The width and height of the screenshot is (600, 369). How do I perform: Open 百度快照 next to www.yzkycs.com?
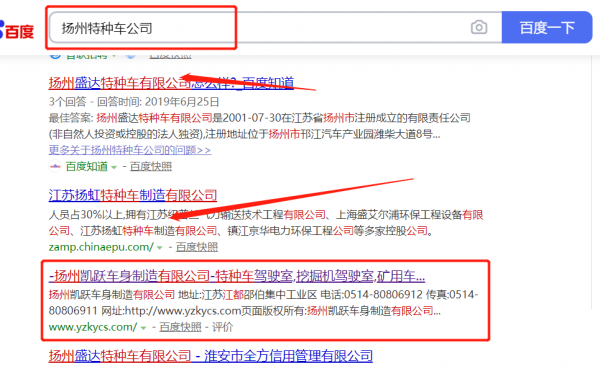click(x=180, y=327)
